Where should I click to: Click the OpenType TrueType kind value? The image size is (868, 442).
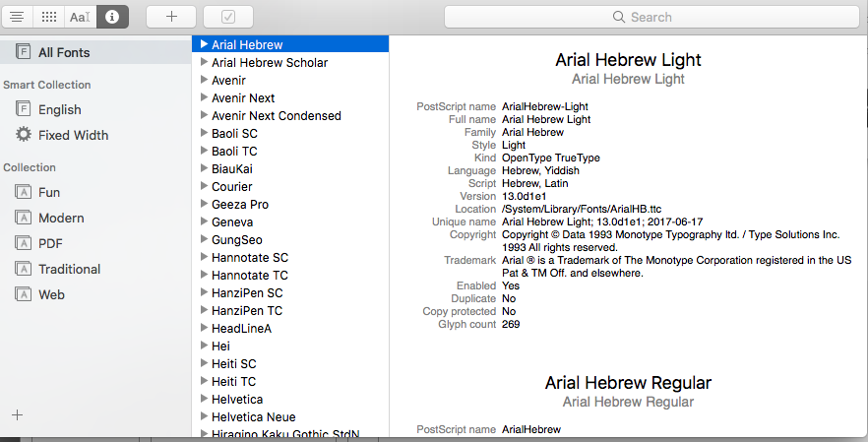click(x=551, y=158)
